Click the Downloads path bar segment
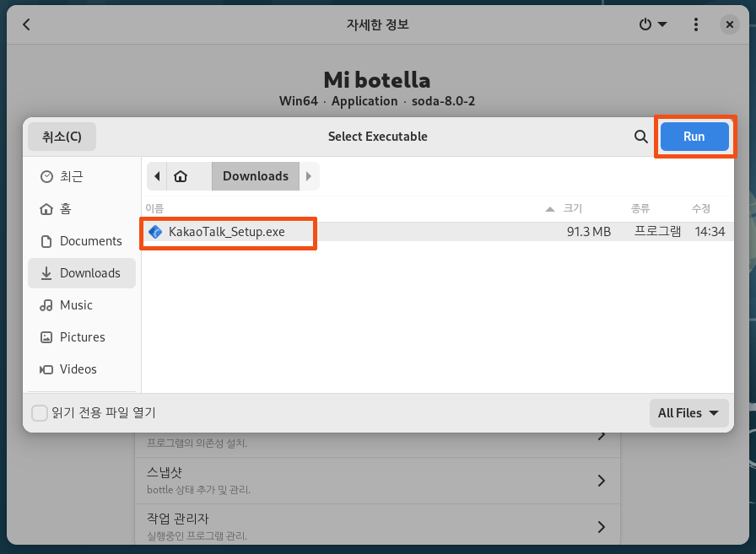Image resolution: width=756 pixels, height=554 pixels. pos(256,176)
